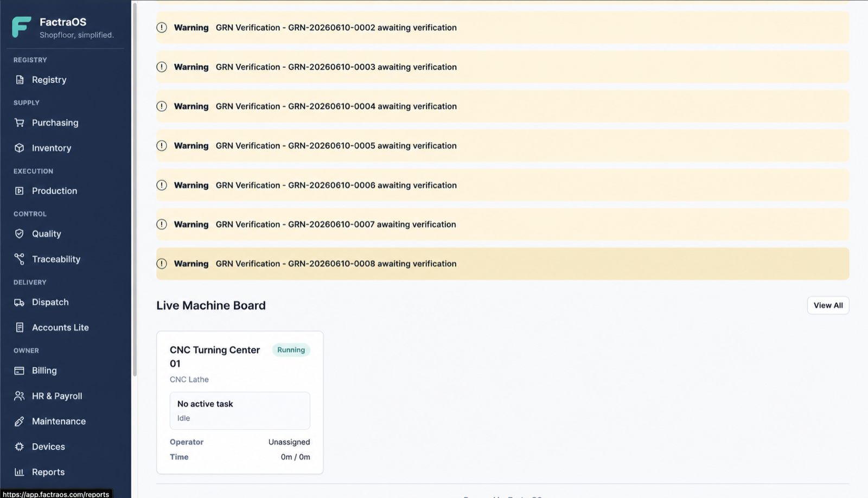This screenshot has width=868, height=498.
Task: Open the Registry menu item
Action: 65,80
